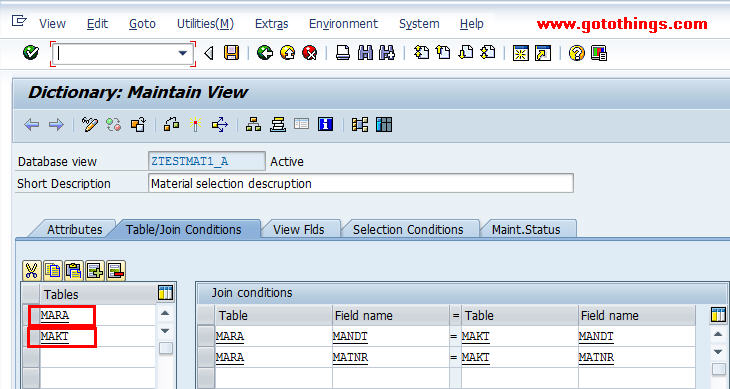Open Help question mark icon
The height and width of the screenshot is (389, 730).
pyautogui.click(x=576, y=53)
